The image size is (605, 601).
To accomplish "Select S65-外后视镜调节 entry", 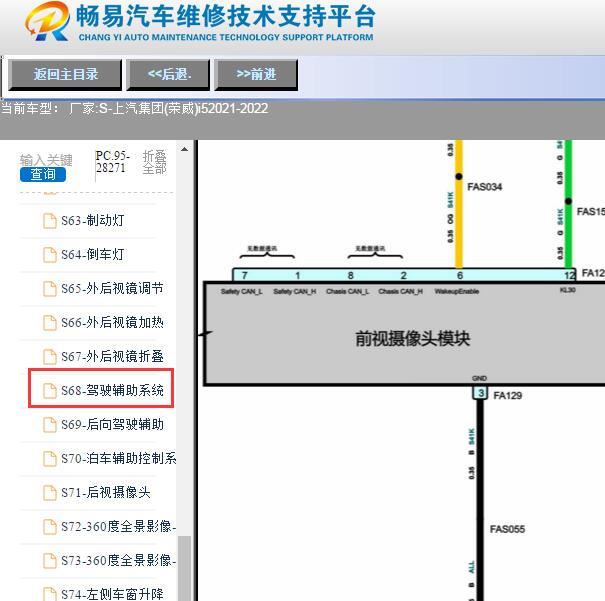I will 112,289.
